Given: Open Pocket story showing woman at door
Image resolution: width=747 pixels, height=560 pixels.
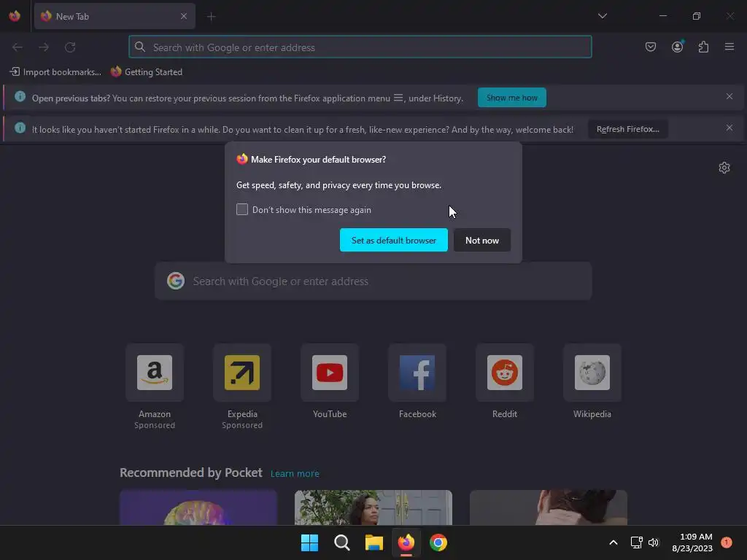Looking at the screenshot, I should click(373, 507).
